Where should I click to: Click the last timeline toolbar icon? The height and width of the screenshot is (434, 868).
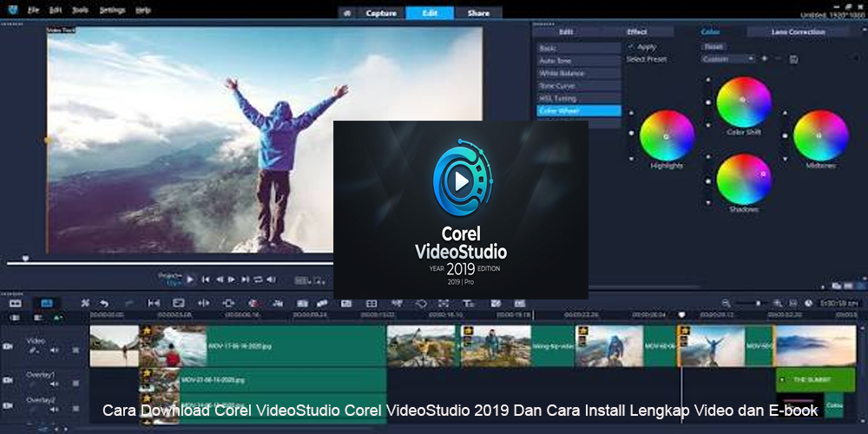tap(519, 303)
